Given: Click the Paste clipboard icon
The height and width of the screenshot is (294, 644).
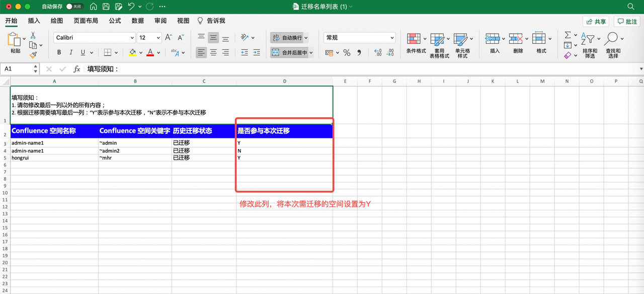Looking at the screenshot, I should [15, 40].
